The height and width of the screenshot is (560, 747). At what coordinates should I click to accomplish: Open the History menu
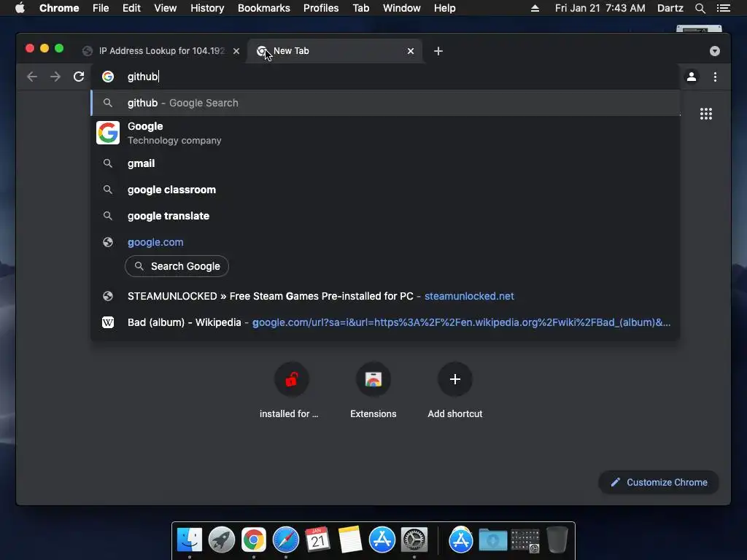[207, 8]
